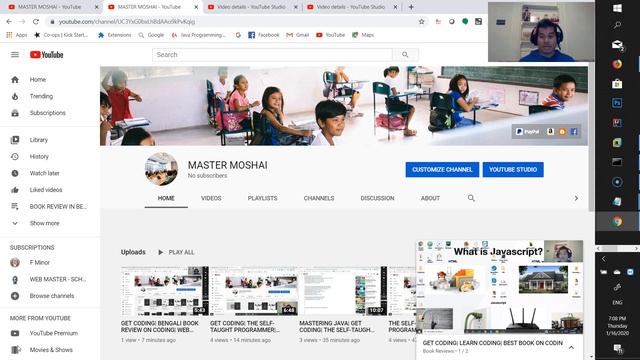This screenshot has height=360, width=640.
Task: Open Photoshop from the taskbar
Action: pos(617,103)
